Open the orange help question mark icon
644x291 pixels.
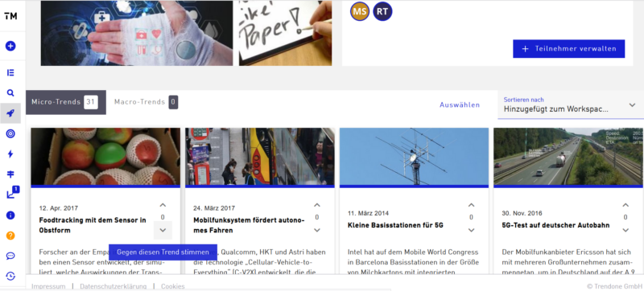pyautogui.click(x=10, y=236)
